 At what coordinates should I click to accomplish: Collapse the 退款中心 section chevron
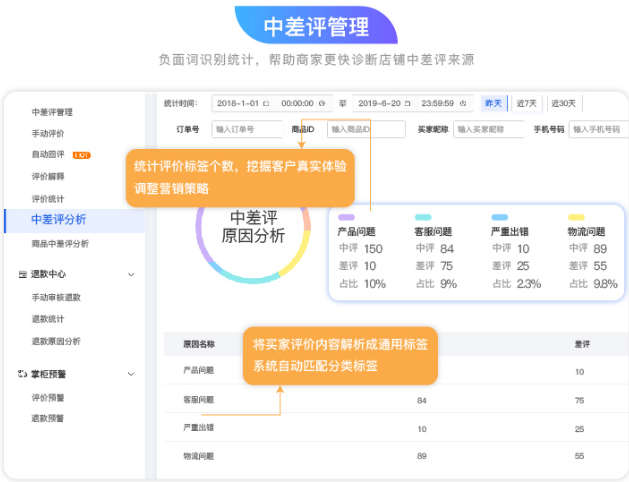point(131,273)
